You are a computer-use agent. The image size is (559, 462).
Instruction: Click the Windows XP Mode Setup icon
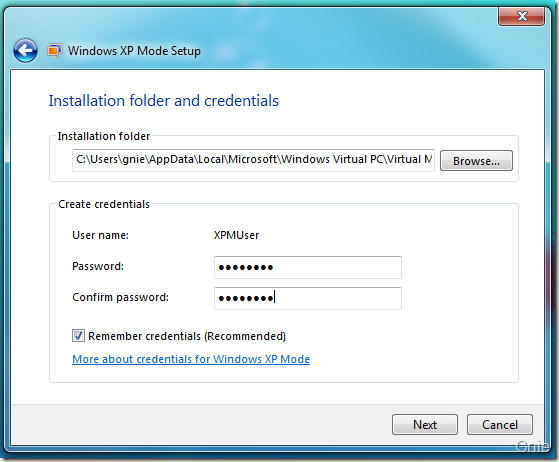(x=55, y=51)
